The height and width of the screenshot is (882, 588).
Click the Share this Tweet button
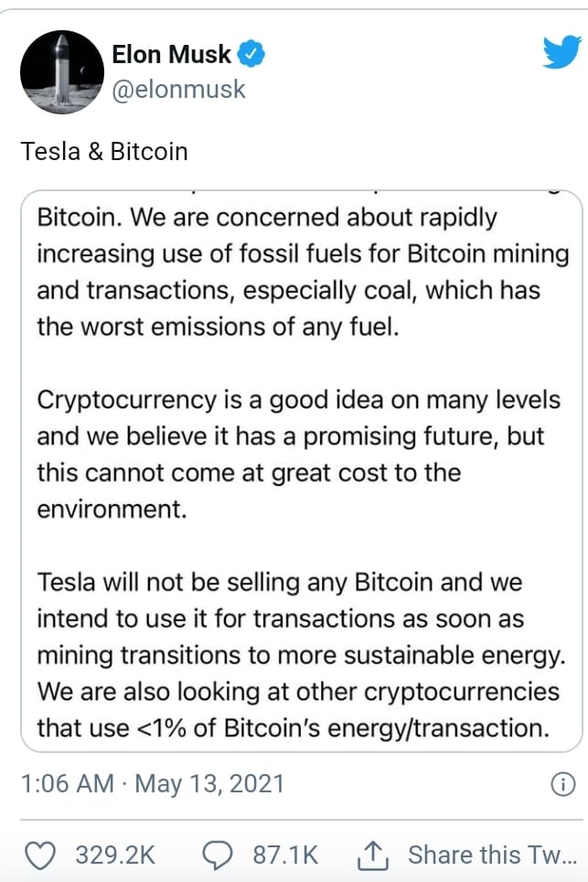pos(492,855)
